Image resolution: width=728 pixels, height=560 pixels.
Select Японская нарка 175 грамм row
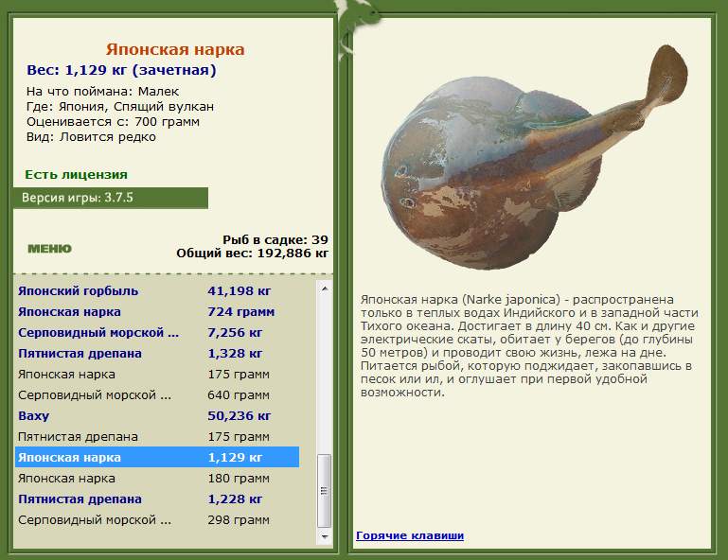pos(157,375)
